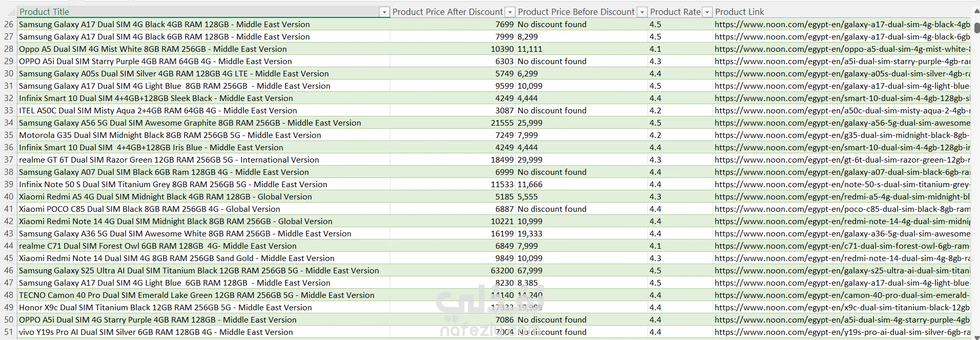The width and height of the screenshot is (980, 340).
Task: Select before-discount price cell 25,999
Action: (x=581, y=123)
